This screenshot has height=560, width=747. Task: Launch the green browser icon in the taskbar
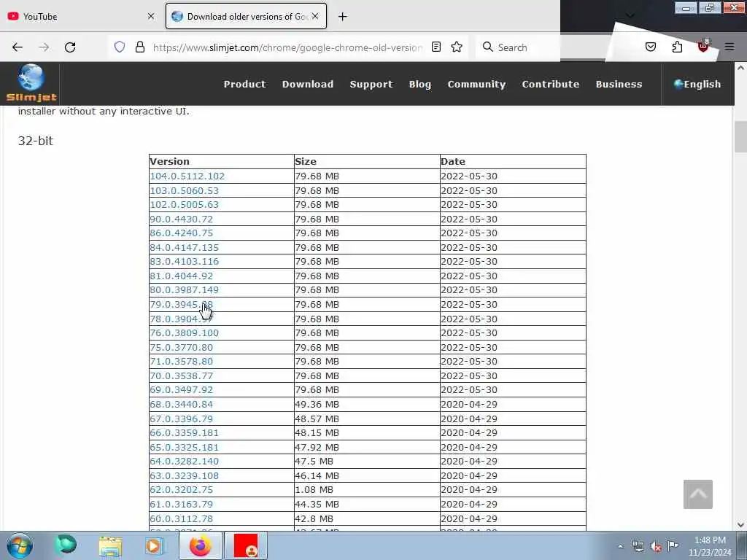point(66,545)
